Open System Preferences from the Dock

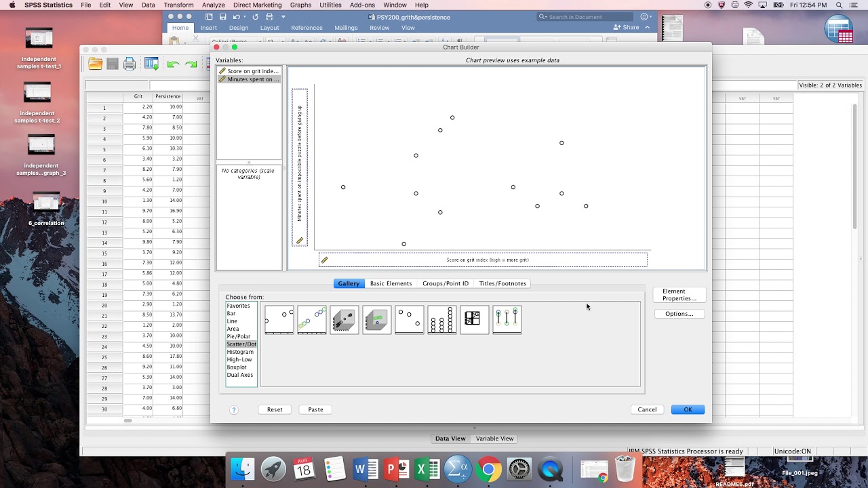(x=519, y=469)
